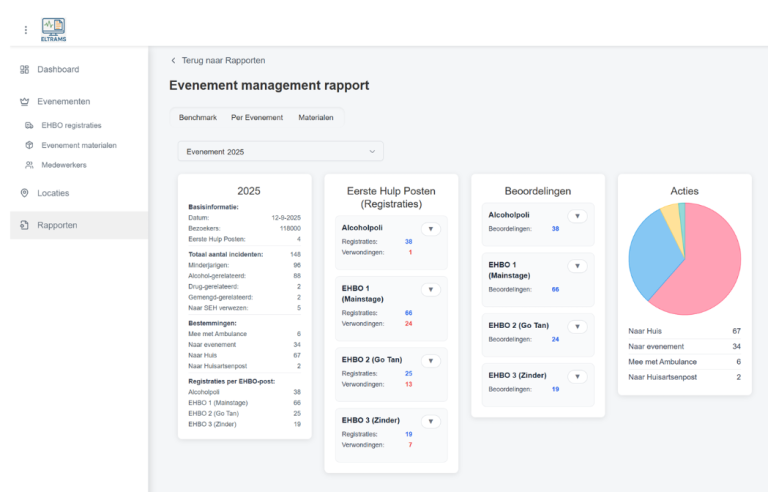Expand Alcoholpoli in Eerste Hulp Posten card
This screenshot has height=492, width=768.
point(430,229)
